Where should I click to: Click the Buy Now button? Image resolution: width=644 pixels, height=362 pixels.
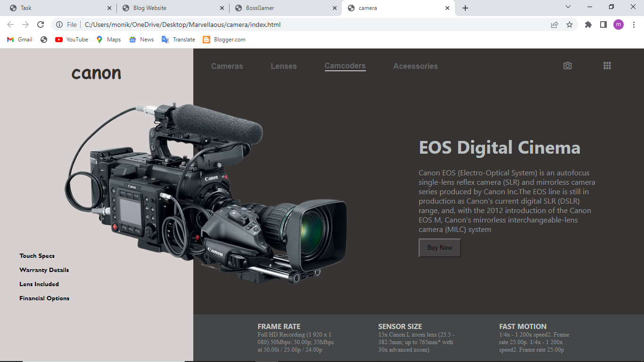(x=440, y=248)
